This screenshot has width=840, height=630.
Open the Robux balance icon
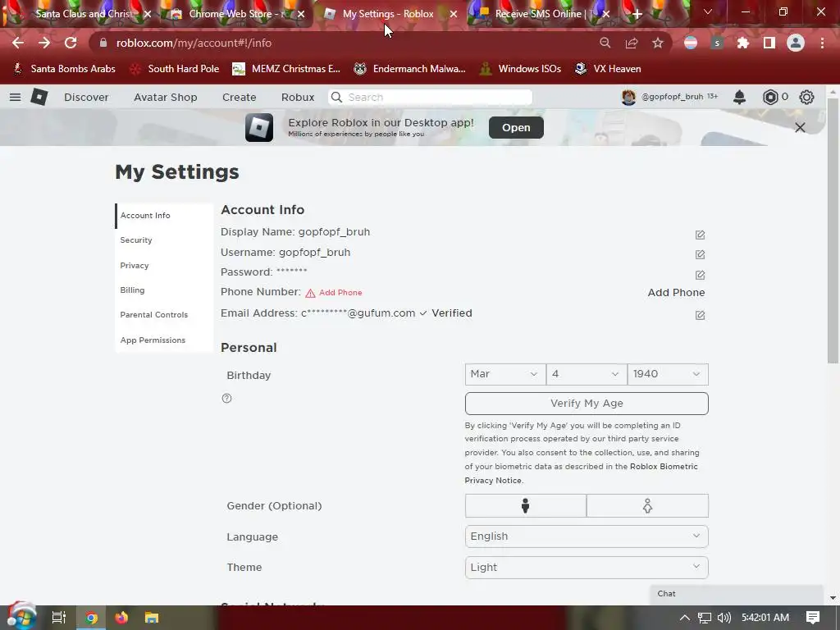pyautogui.click(x=769, y=97)
